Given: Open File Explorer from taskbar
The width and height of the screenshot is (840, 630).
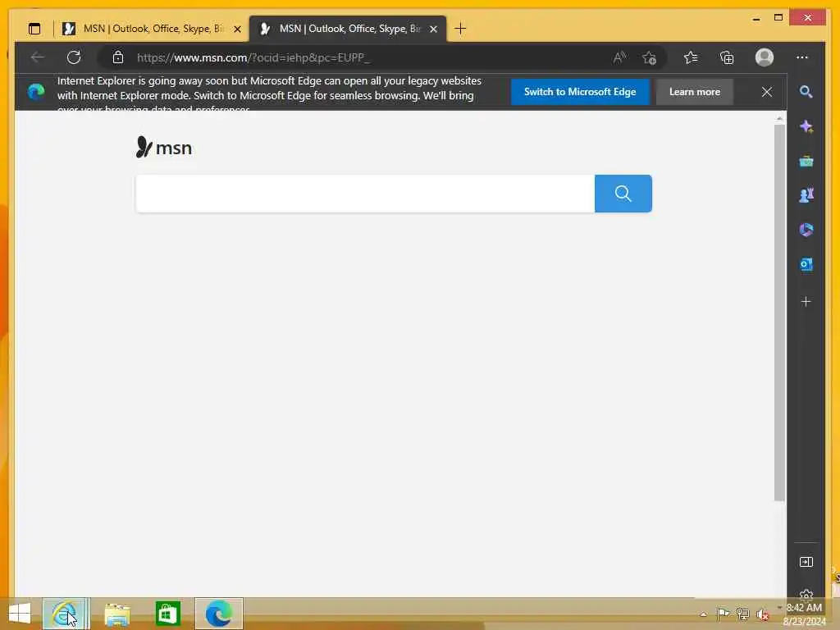Looking at the screenshot, I should 116,614.
